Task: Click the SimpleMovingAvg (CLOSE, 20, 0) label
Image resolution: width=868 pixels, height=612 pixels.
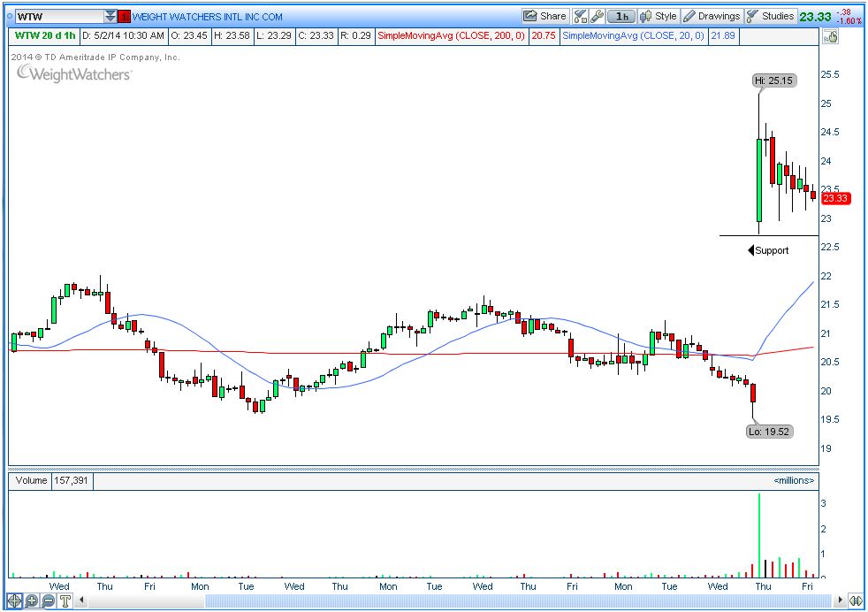Action: click(x=633, y=35)
